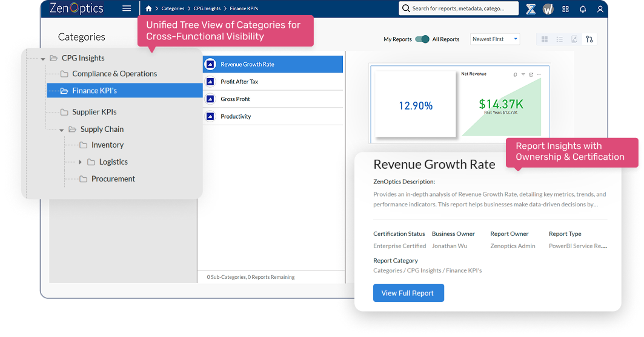Expand the Logistics folder arrow

81,162
